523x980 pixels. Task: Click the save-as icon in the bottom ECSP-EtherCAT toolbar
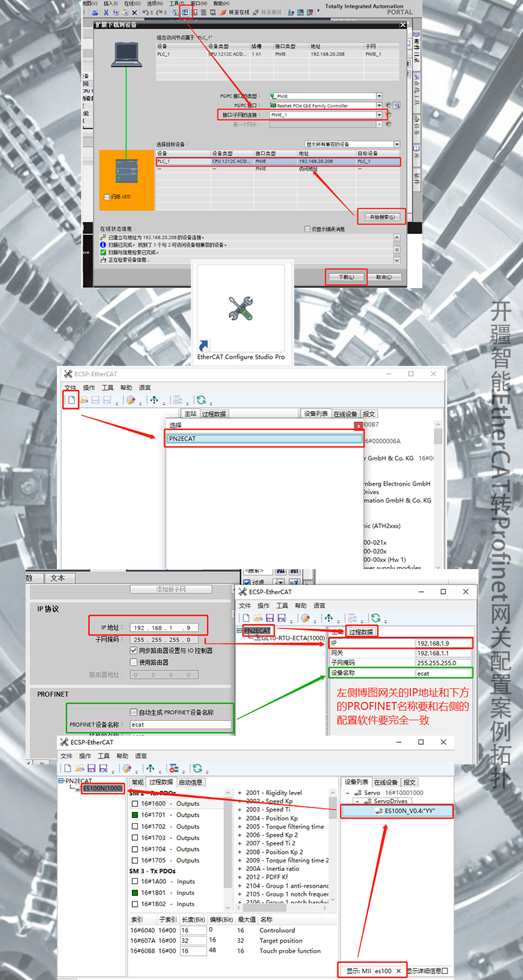click(103, 768)
